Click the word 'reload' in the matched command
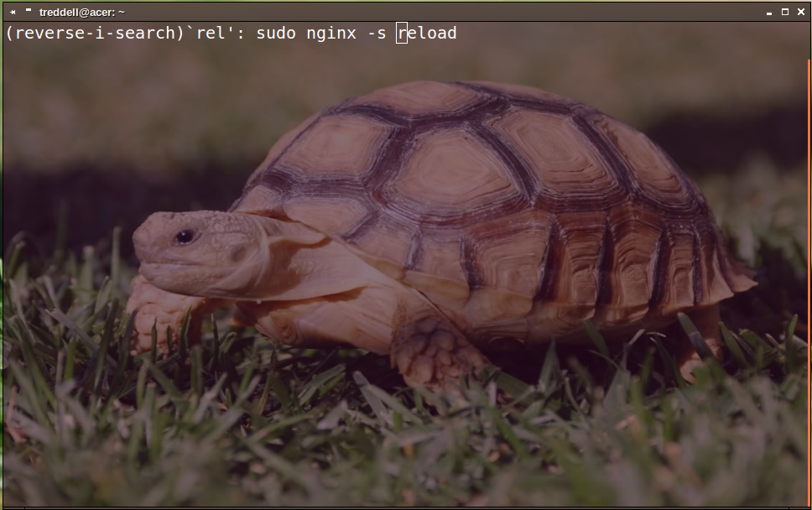 [x=427, y=34]
